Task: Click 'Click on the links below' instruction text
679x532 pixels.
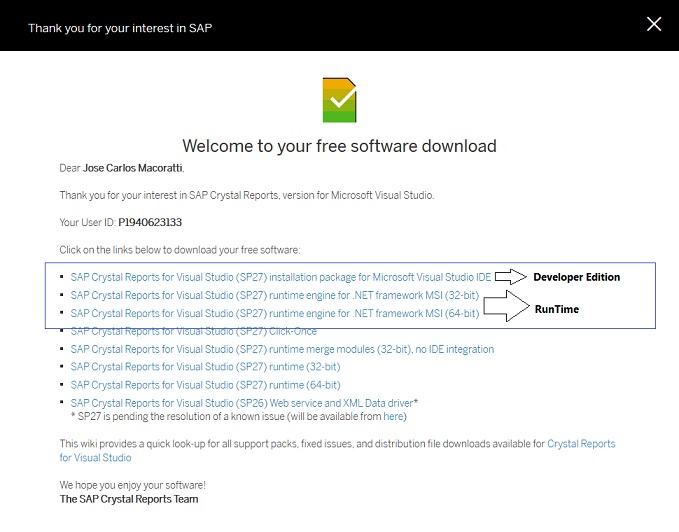Action: pyautogui.click(x=180, y=250)
